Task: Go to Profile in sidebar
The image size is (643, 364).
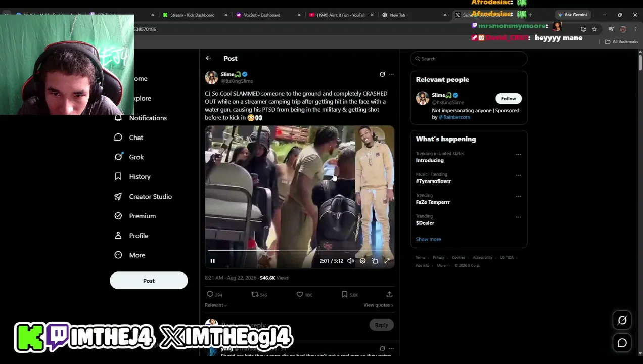Action: tap(131, 236)
